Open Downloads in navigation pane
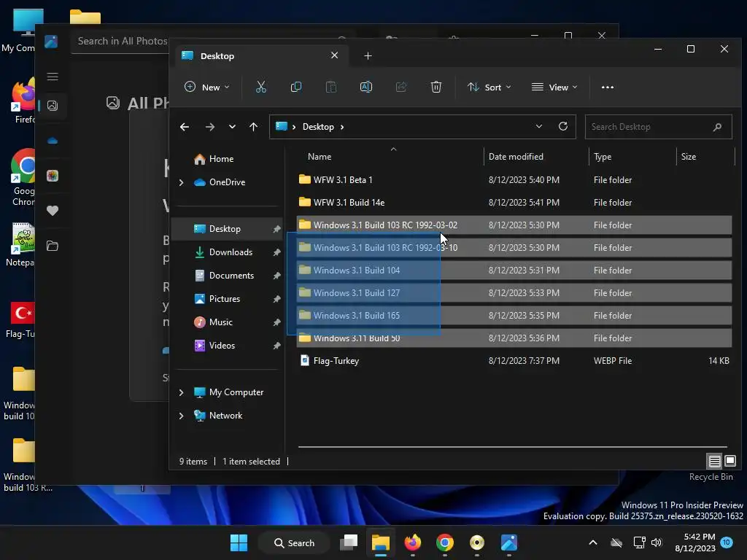The width and height of the screenshot is (747, 560). 231,252
